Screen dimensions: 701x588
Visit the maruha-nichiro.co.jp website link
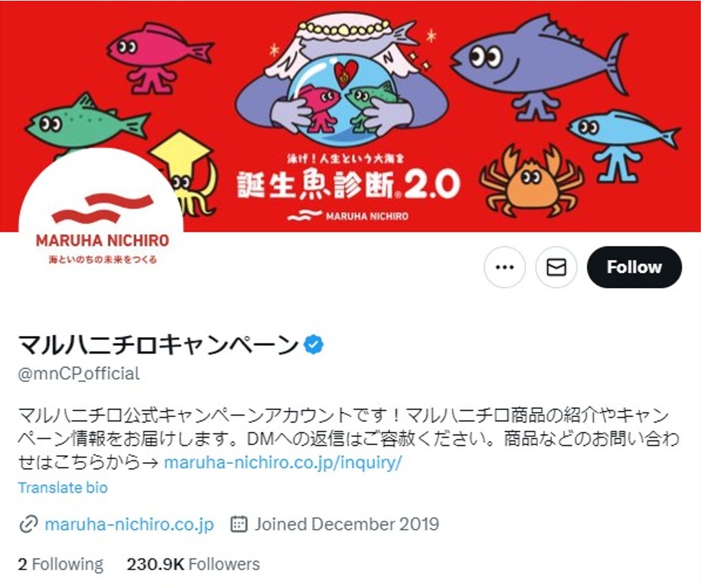tap(129, 524)
